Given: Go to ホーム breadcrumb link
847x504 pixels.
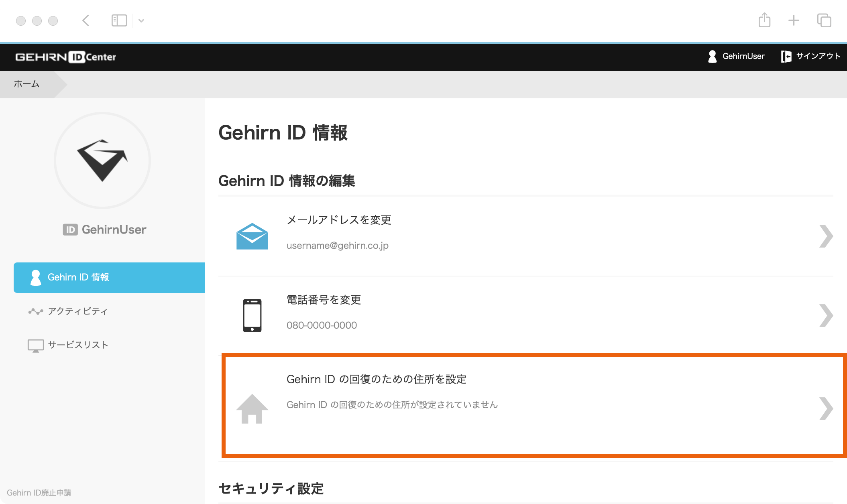Looking at the screenshot, I should pos(26,84).
